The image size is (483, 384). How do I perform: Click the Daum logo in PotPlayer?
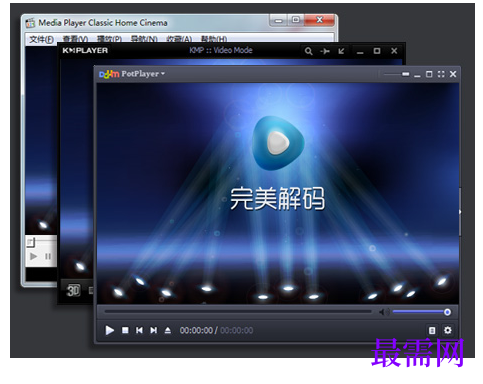click(109, 74)
